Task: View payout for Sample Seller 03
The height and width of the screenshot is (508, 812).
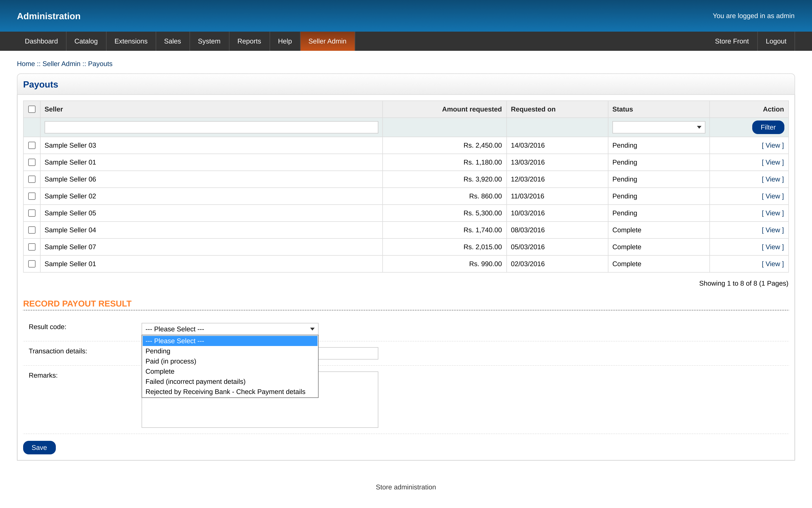Action: coord(773,145)
